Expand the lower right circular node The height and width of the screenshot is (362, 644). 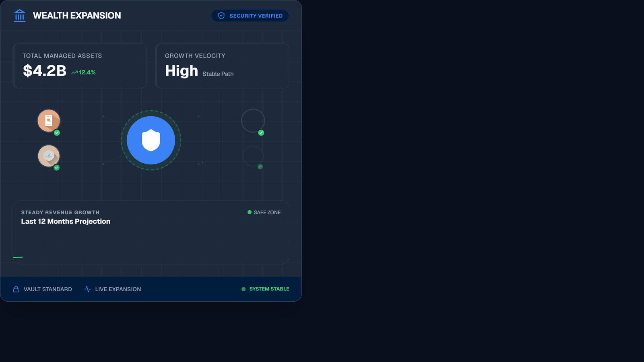click(x=253, y=156)
